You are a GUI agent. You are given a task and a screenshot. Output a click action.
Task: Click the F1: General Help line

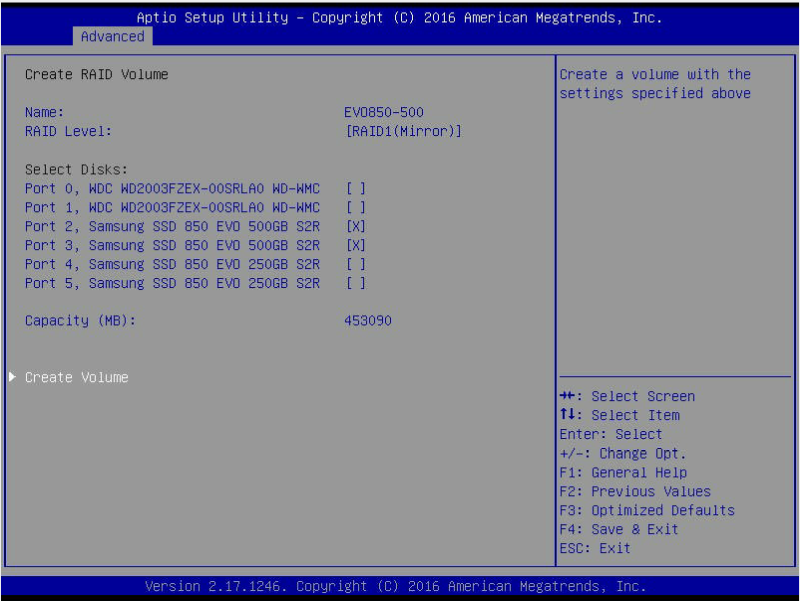pos(623,472)
